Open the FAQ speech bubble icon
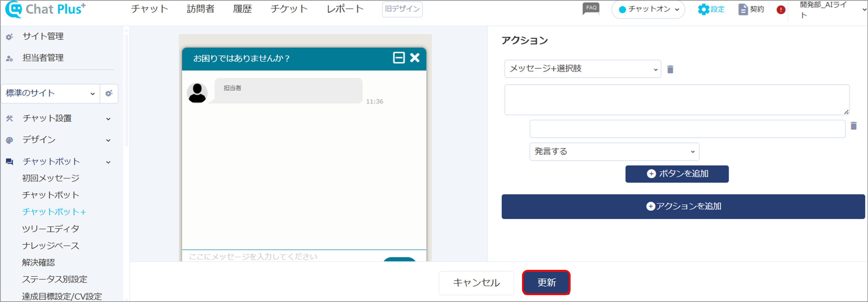Viewport: 868px width, 302px height. [x=591, y=8]
